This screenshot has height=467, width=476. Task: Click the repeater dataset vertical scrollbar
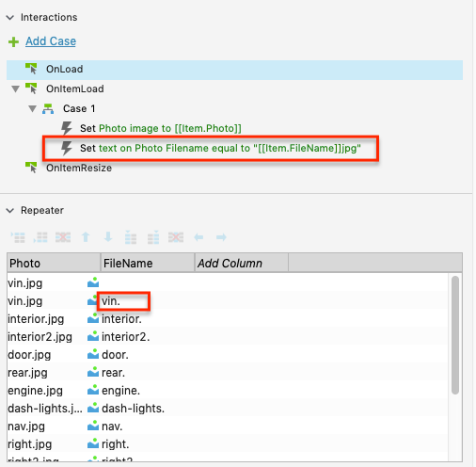coord(455,335)
